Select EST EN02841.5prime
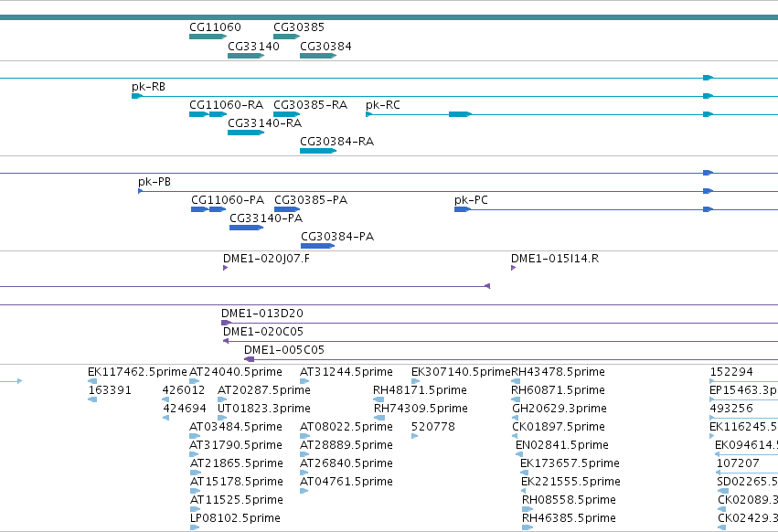The image size is (778, 532). click(x=519, y=454)
